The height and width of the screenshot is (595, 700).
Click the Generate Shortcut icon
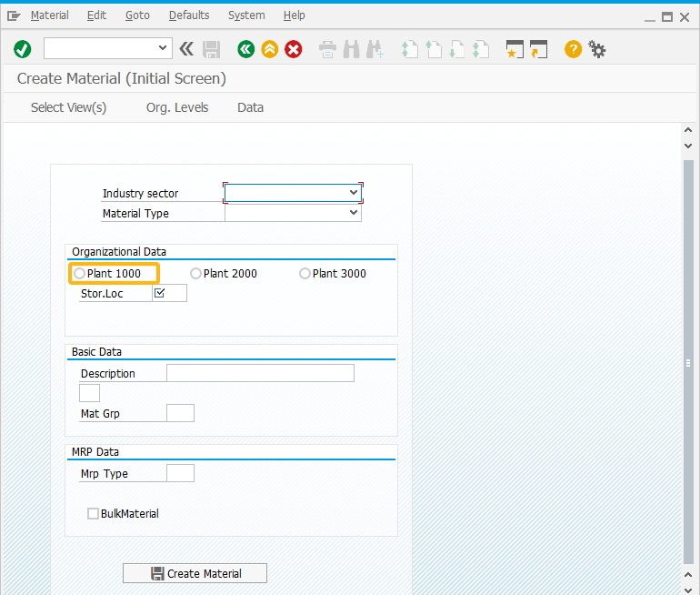pyautogui.click(x=538, y=49)
